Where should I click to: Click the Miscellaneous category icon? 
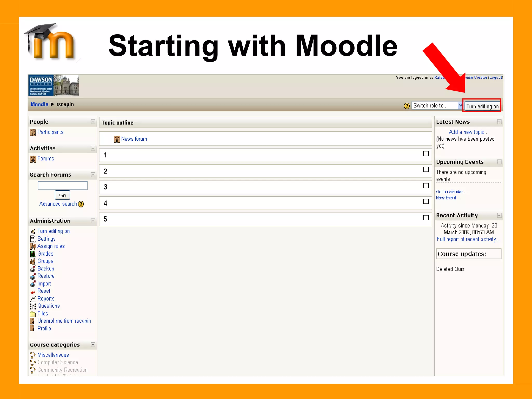(x=33, y=355)
